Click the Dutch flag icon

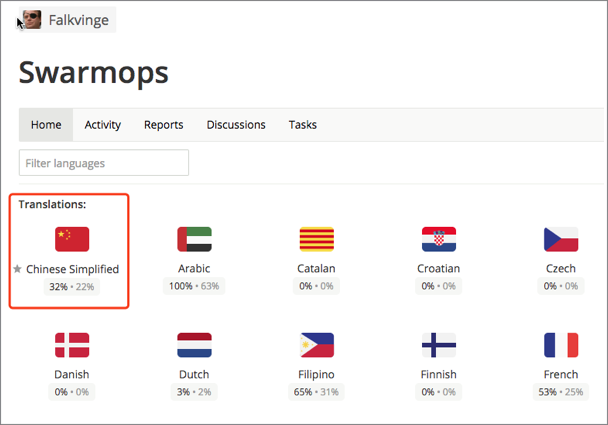[x=194, y=345]
